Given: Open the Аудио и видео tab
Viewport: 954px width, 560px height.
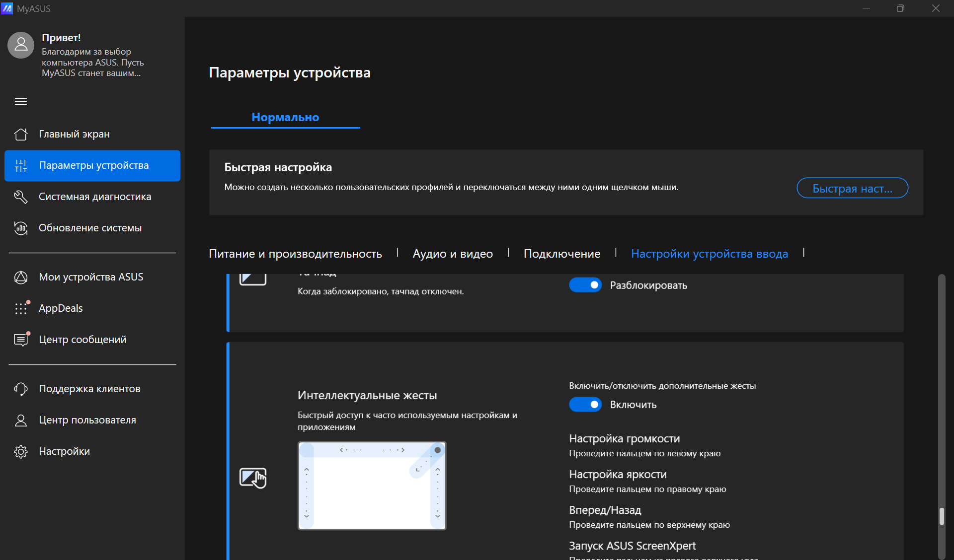Looking at the screenshot, I should pos(453,254).
